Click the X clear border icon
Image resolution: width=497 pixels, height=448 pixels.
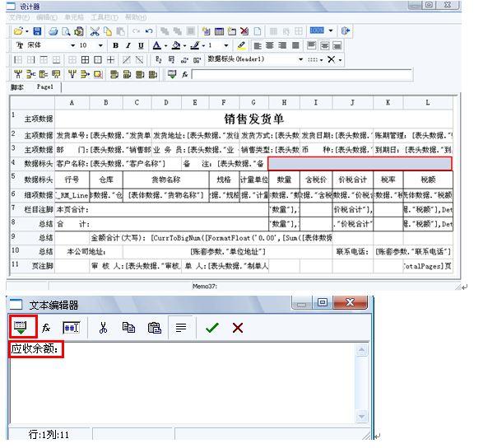[332, 59]
